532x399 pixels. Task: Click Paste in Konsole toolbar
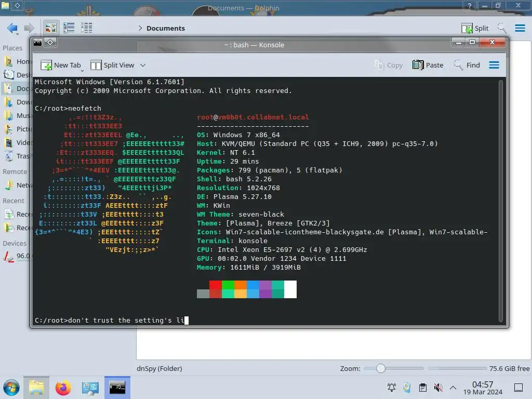428,65
